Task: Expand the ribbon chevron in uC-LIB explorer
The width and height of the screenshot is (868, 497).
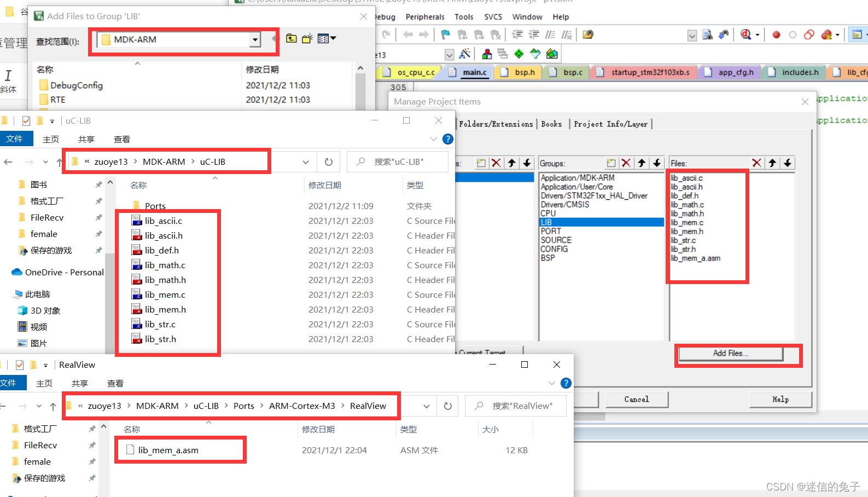Action: 434,139
